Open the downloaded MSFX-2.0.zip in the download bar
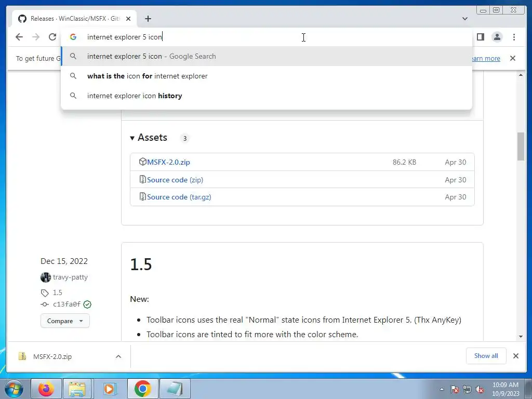This screenshot has height=399, width=532. tap(52, 356)
